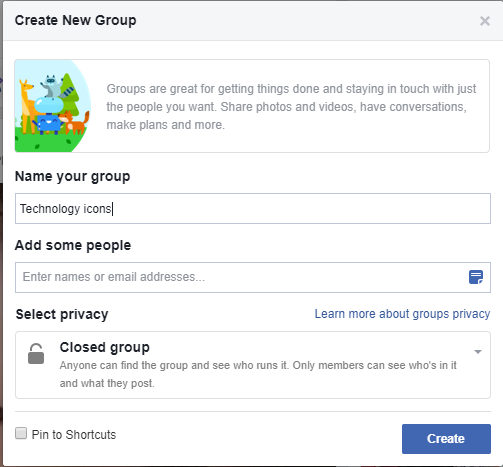
Task: Open Learn more about groups privacy link
Action: point(402,314)
